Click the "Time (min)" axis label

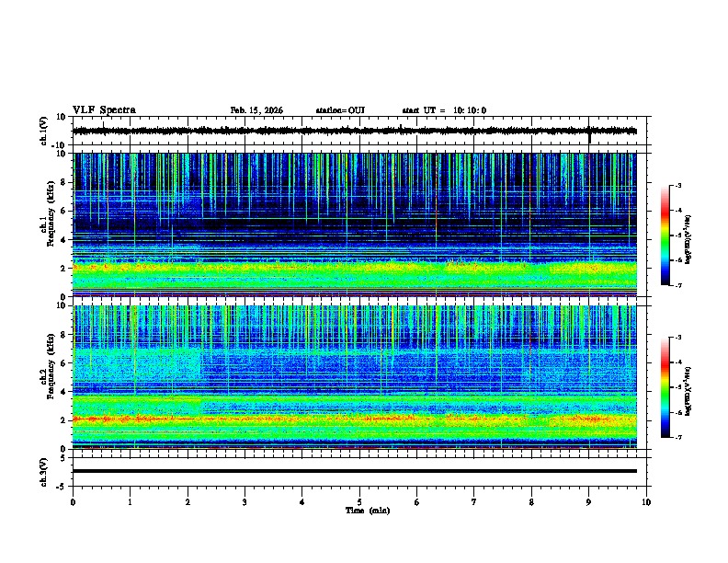click(x=368, y=511)
